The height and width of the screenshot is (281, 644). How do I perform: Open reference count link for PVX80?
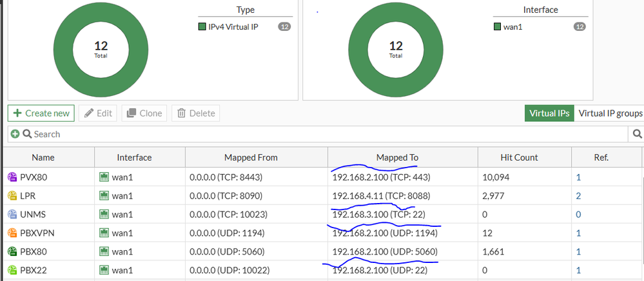click(x=578, y=177)
